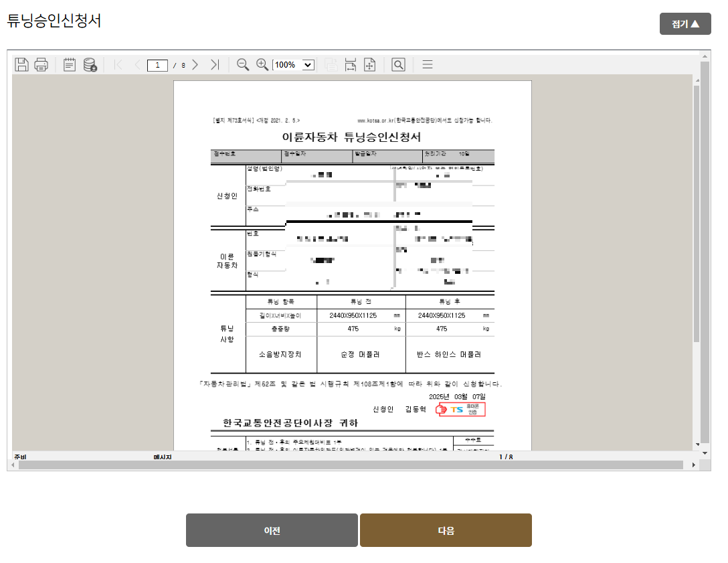Click the TS 휴대폰 인증 stamp
Screen dimensions: 728x563
[460, 409]
